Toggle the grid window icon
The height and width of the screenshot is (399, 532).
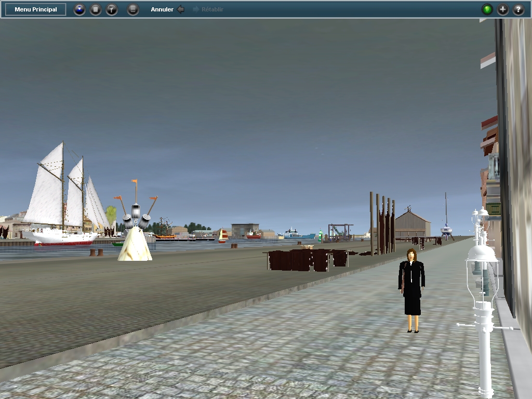(133, 9)
